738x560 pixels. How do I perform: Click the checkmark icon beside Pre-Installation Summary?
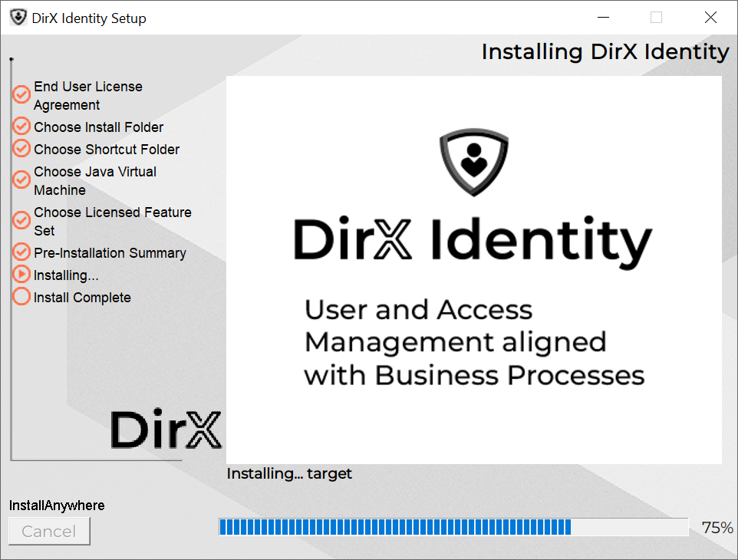point(21,252)
